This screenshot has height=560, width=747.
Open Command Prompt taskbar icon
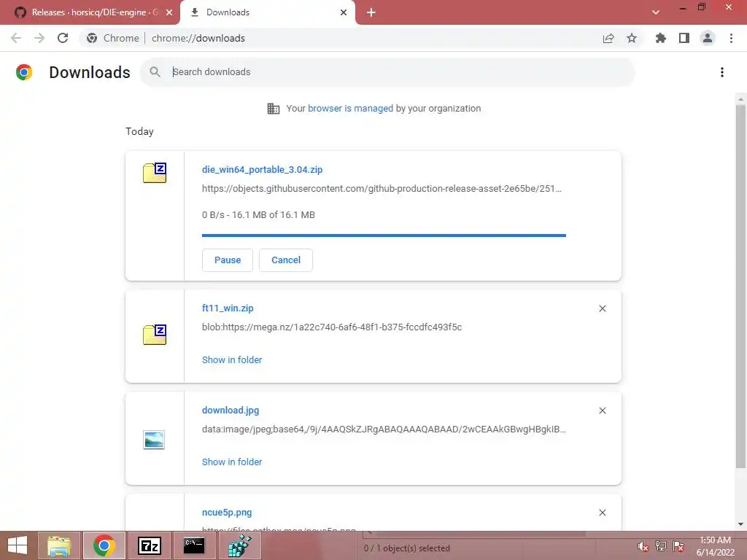tap(194, 545)
